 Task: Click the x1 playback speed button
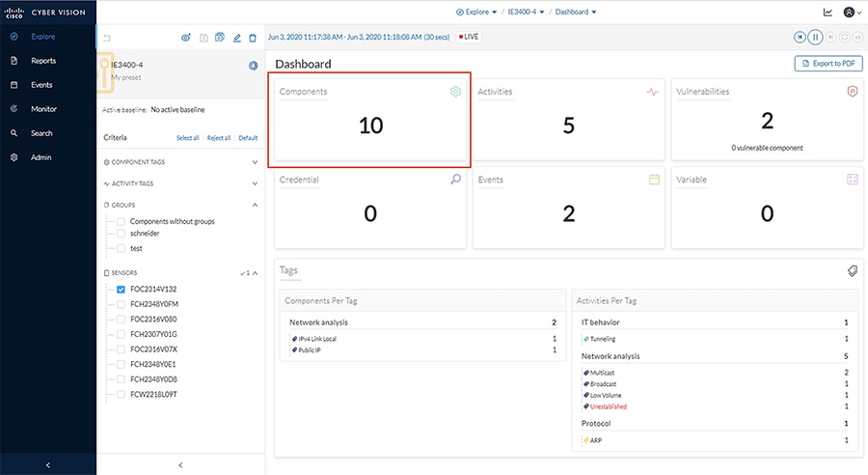[857, 37]
